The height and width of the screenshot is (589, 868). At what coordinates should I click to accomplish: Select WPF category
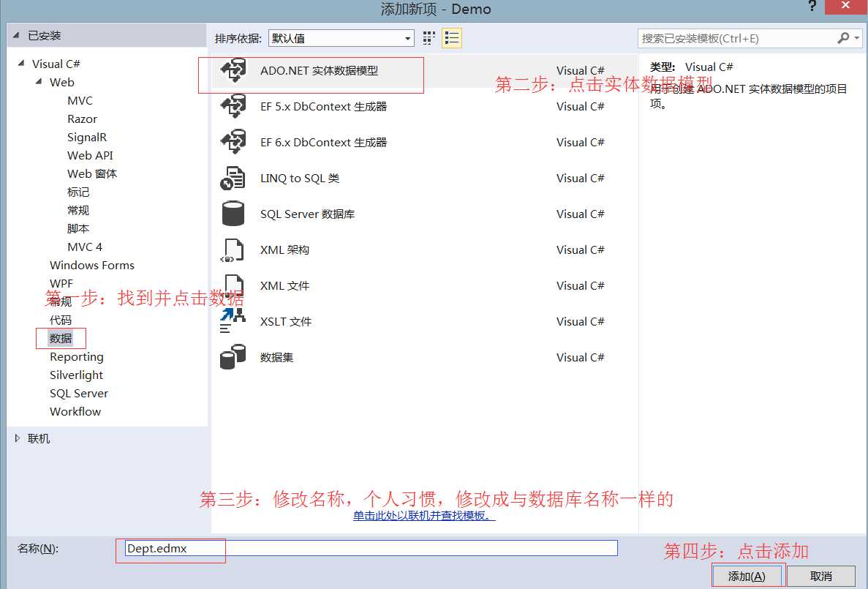(x=61, y=284)
